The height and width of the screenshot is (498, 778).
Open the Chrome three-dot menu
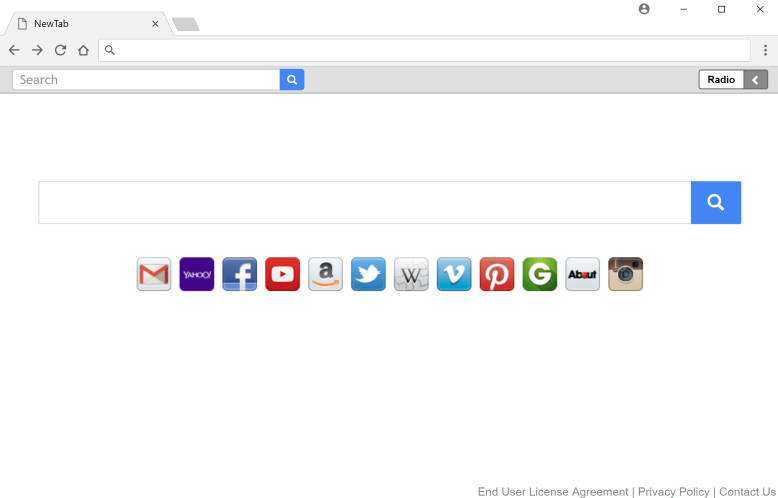766,50
